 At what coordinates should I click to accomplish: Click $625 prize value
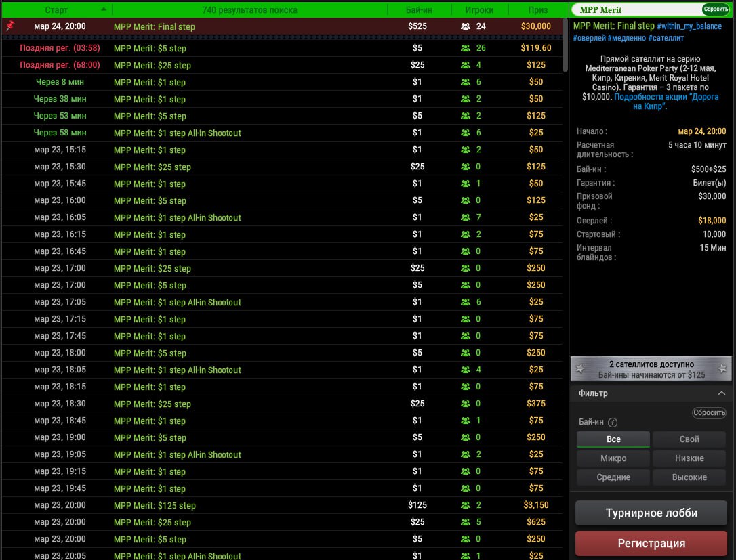[535, 522]
